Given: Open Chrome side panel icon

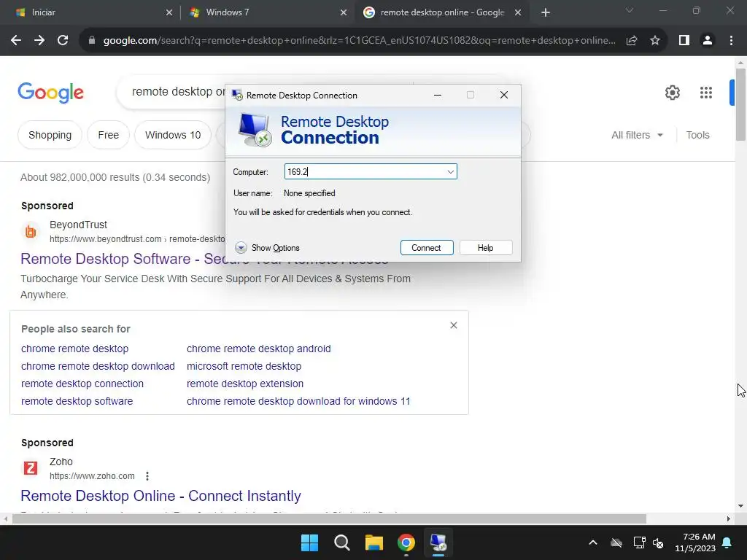Looking at the screenshot, I should [684, 41].
